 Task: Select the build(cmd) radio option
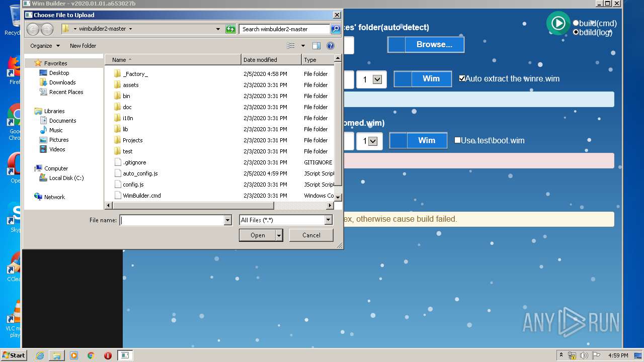(576, 23)
